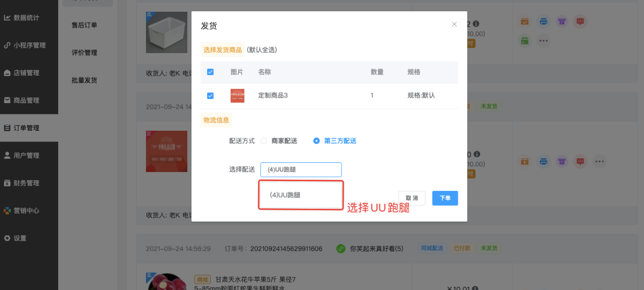
Task: Click the purple receipt icon on second order
Action: 562,161
